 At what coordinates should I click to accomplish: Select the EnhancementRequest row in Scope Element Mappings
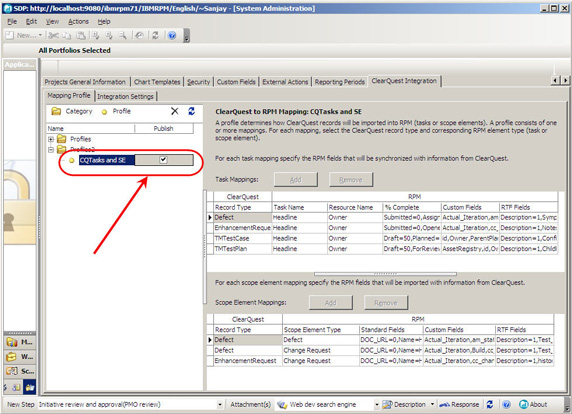point(380,361)
